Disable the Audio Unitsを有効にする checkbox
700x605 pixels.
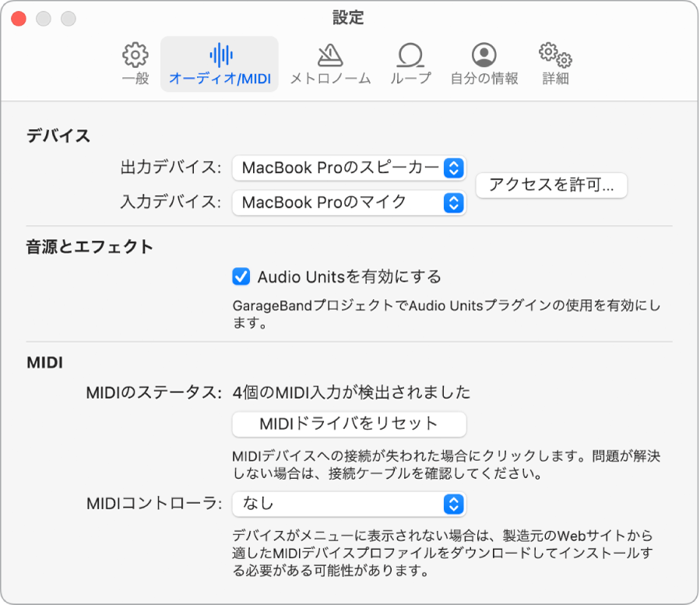241,275
